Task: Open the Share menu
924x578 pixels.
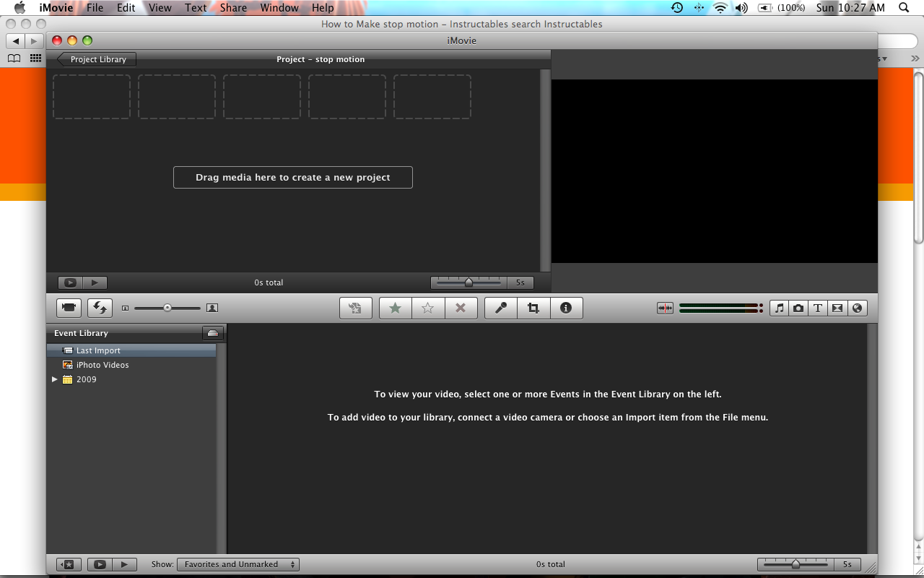Action: click(x=233, y=8)
